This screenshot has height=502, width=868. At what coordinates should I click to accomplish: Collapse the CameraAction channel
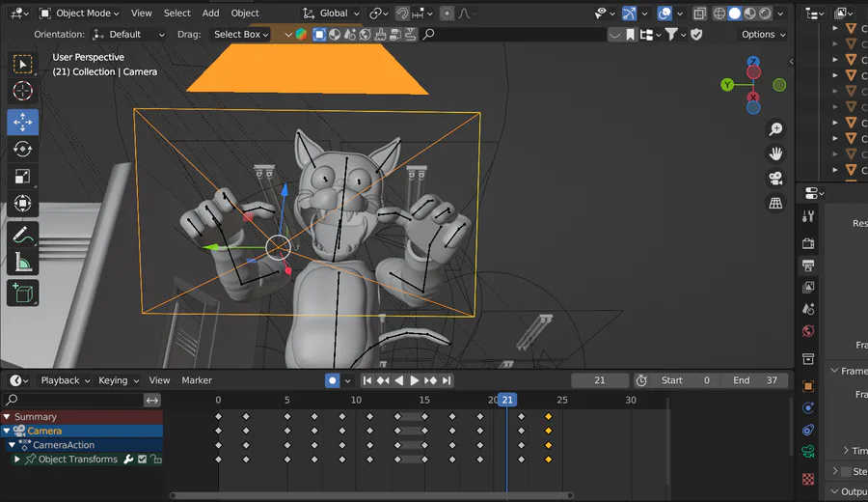tap(13, 445)
